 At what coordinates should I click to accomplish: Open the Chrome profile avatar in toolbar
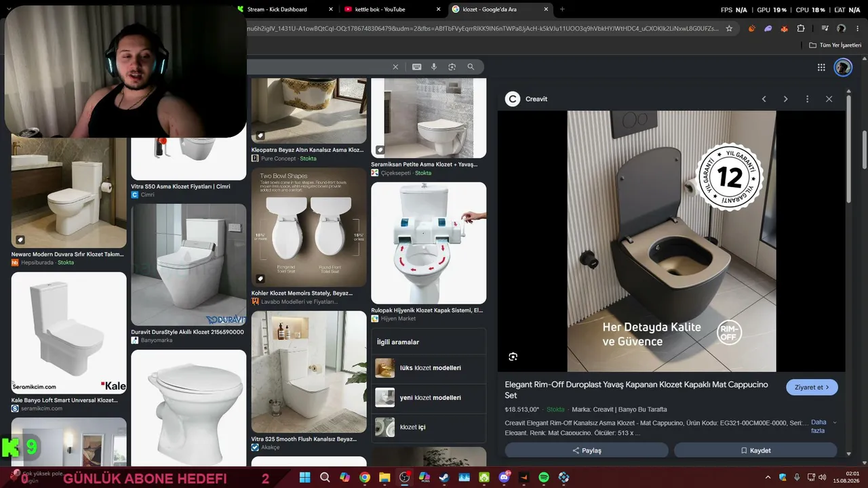click(842, 28)
